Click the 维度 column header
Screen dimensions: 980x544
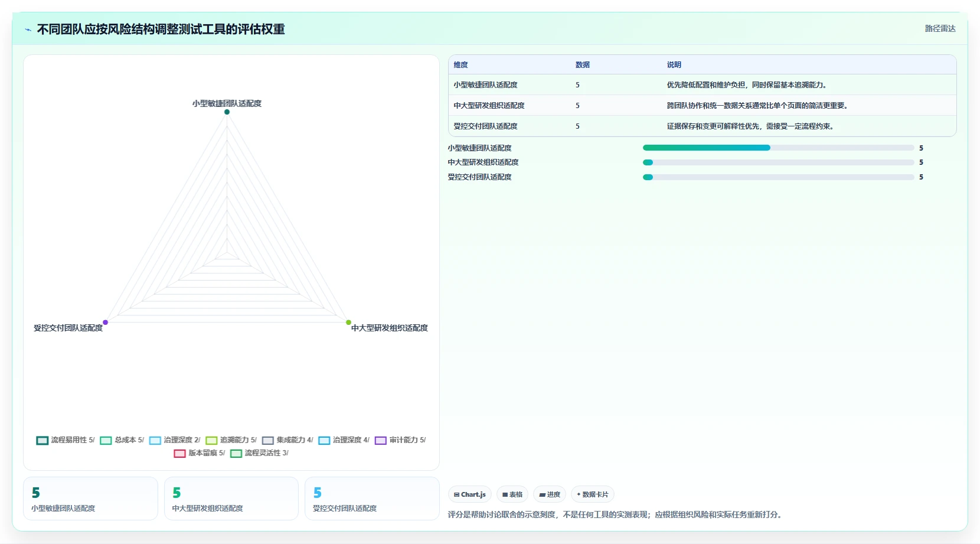tap(460, 65)
